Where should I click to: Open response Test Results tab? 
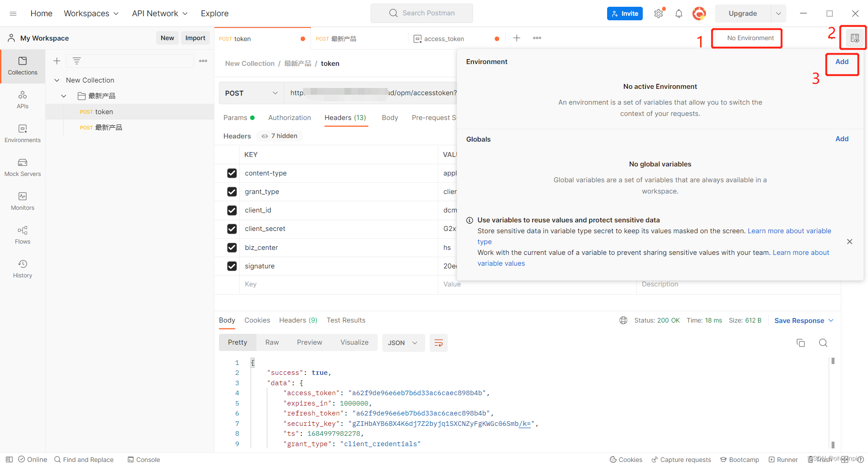pyautogui.click(x=346, y=320)
